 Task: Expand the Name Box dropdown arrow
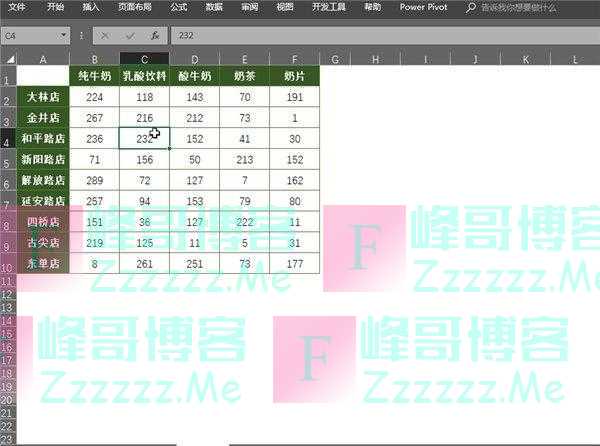click(65, 35)
